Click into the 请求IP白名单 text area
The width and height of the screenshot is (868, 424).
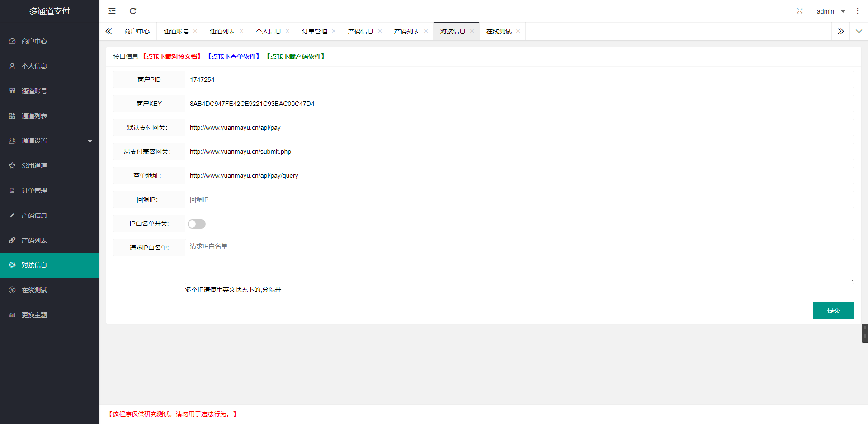tap(519, 262)
